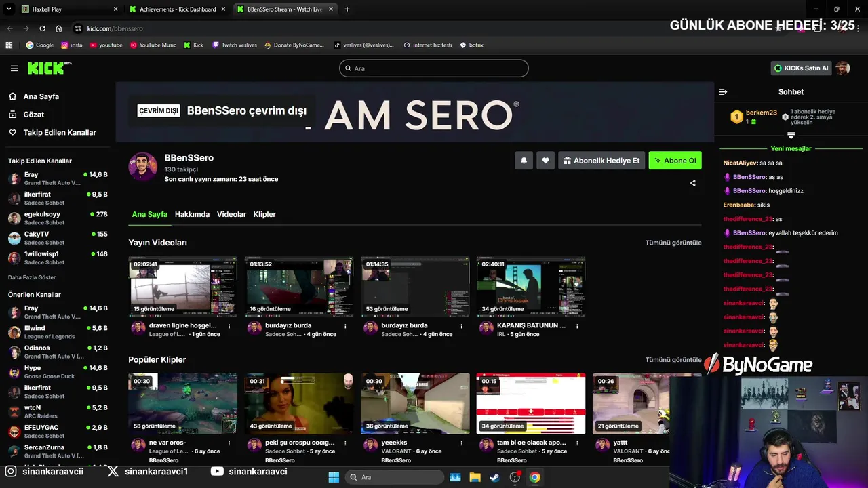Image resolution: width=868 pixels, height=488 pixels.
Task: Open a new browser tab
Action: [347, 9]
